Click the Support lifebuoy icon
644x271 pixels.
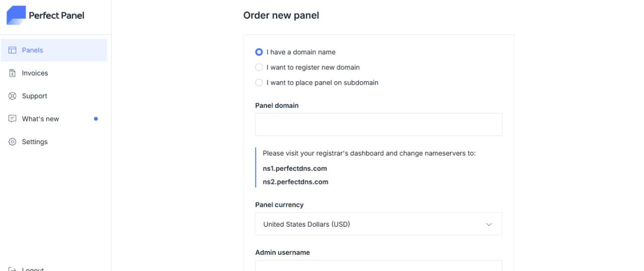[13, 96]
